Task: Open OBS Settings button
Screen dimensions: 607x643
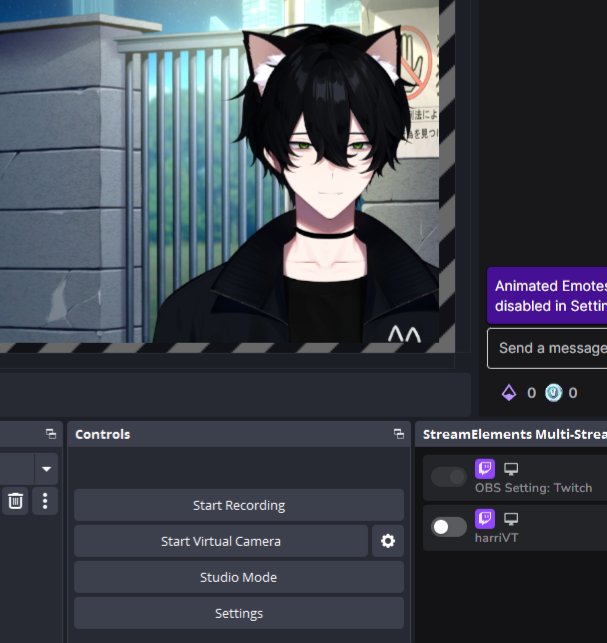Action: pos(239,613)
